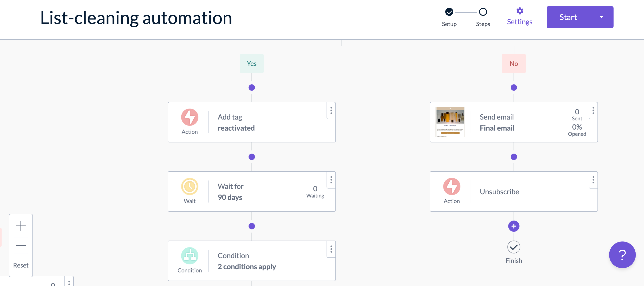Viewport: 644px width, 286px height.
Task: Add a new step after Unsubscribe via plus icon
Action: (514, 226)
